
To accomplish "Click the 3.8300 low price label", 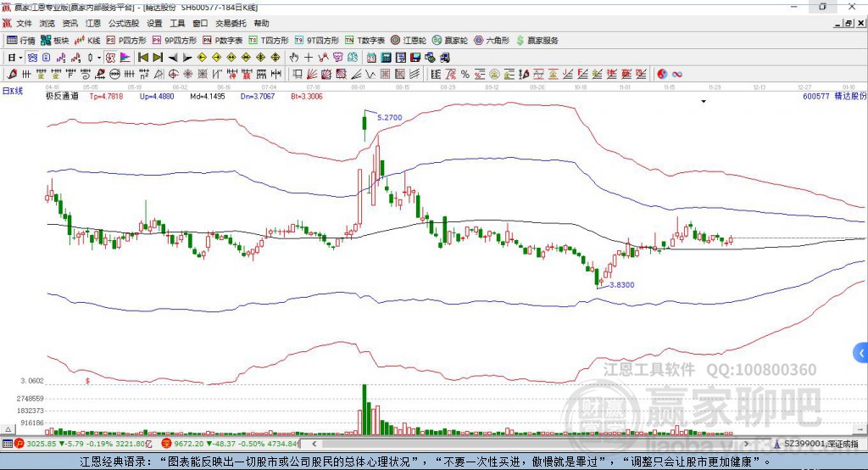I will click(x=621, y=285).
